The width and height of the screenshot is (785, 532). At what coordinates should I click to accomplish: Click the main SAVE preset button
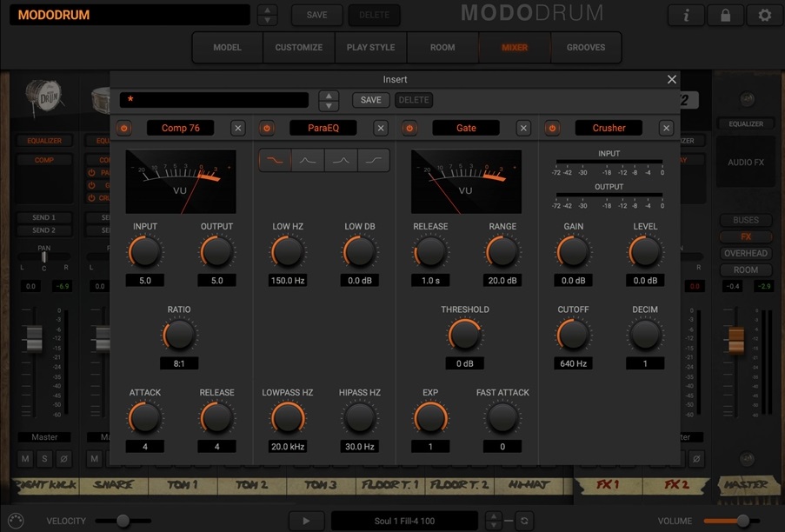[x=317, y=15]
